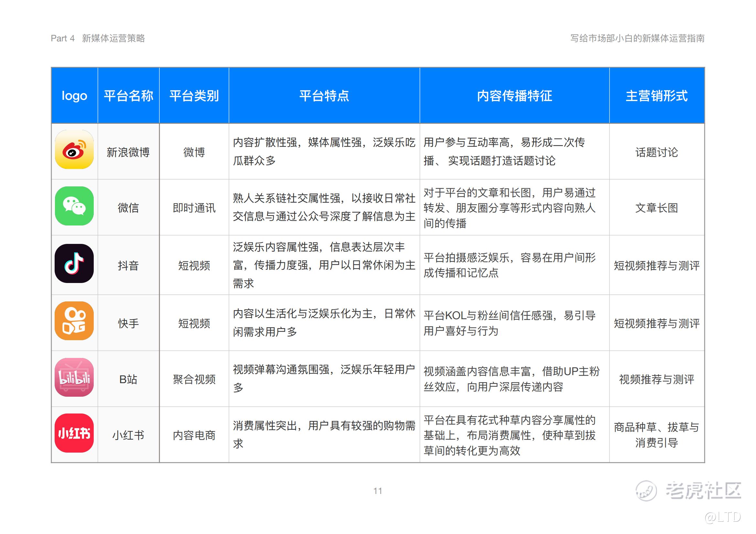Click the @LTD watermark text
Screen dimensions: 756x534
[723, 518]
